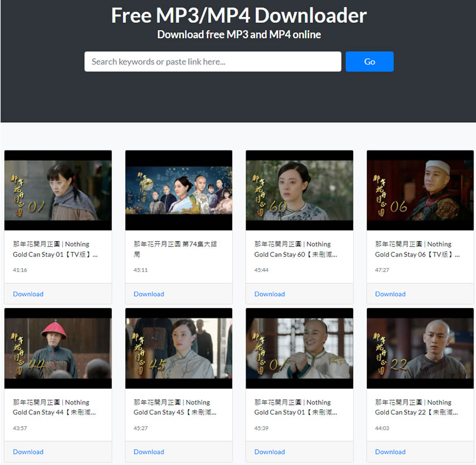
Task: Click the 41:16 duration label
Action: point(20,270)
